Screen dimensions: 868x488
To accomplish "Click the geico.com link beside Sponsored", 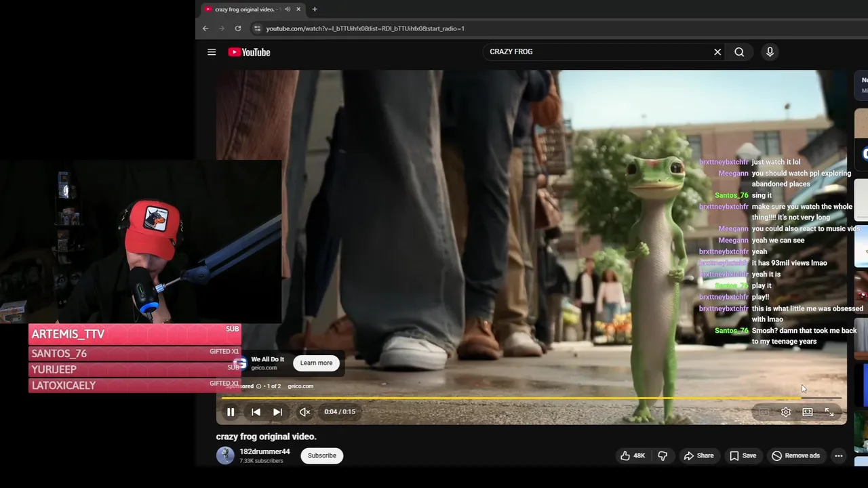I will [300, 386].
